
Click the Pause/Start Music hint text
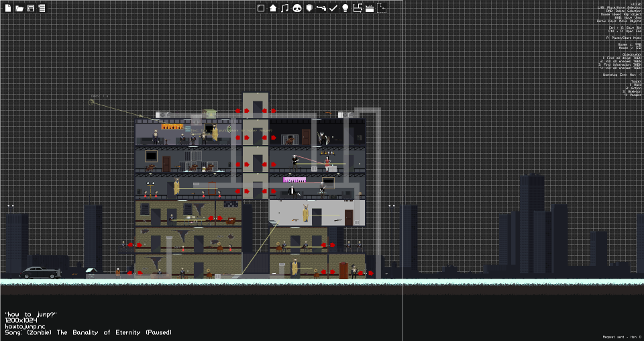pyautogui.click(x=623, y=38)
